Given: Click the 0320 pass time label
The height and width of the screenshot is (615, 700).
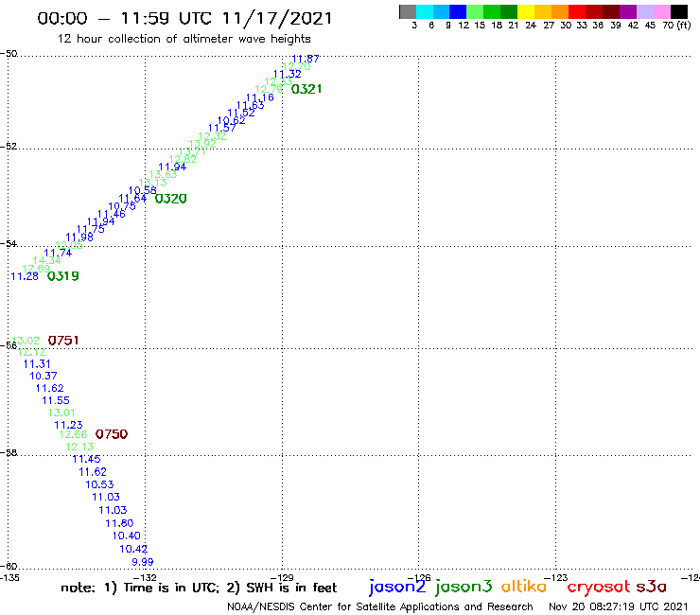Looking at the screenshot, I should coord(170,199).
